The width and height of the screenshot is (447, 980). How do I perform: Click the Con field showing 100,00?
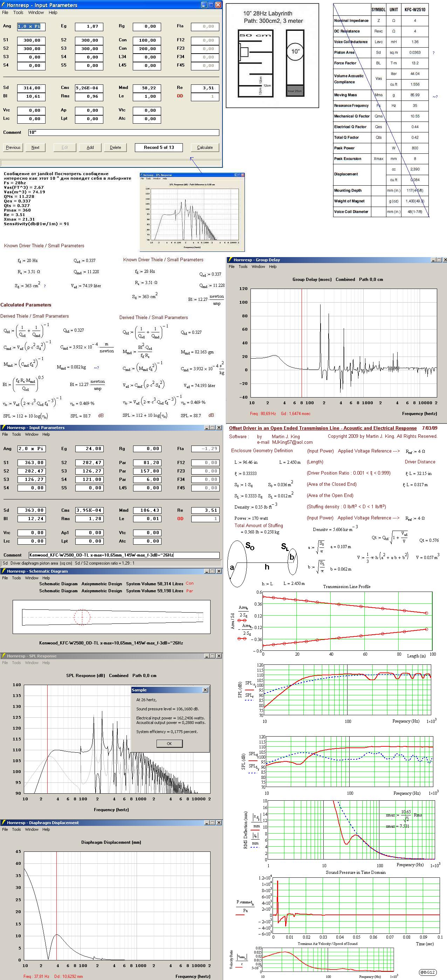pyautogui.click(x=147, y=40)
